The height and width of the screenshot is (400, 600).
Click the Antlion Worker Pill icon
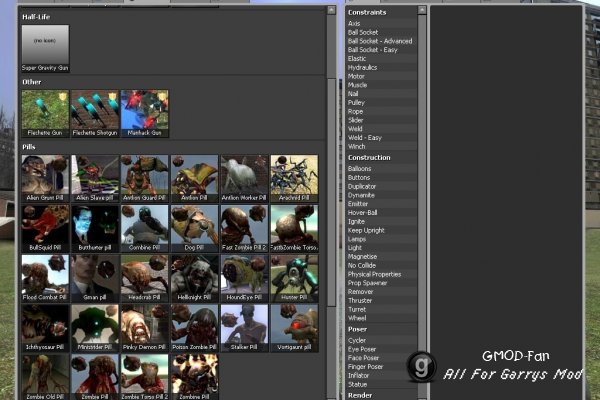coord(244,179)
